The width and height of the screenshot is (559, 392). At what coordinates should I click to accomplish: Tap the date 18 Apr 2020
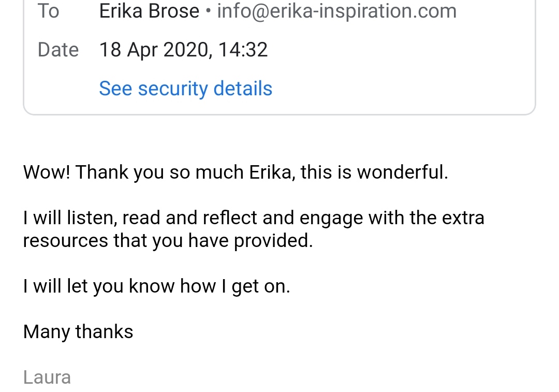click(x=154, y=50)
